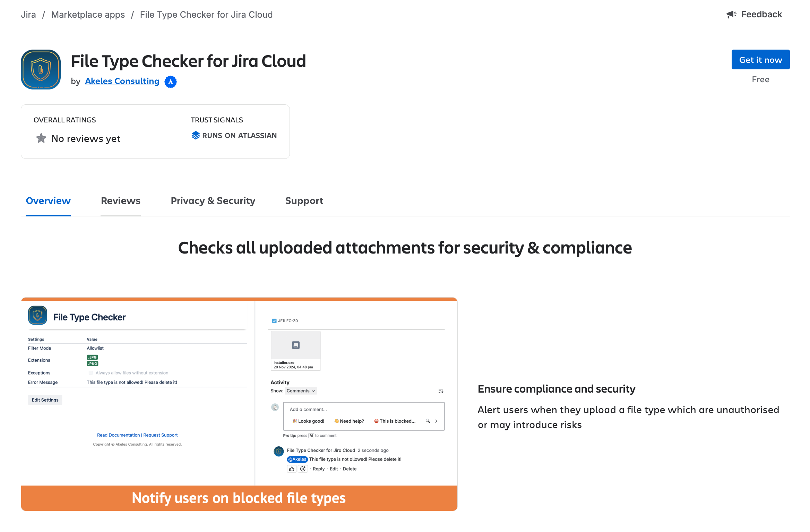Check Always allow files without extension

pos(91,372)
